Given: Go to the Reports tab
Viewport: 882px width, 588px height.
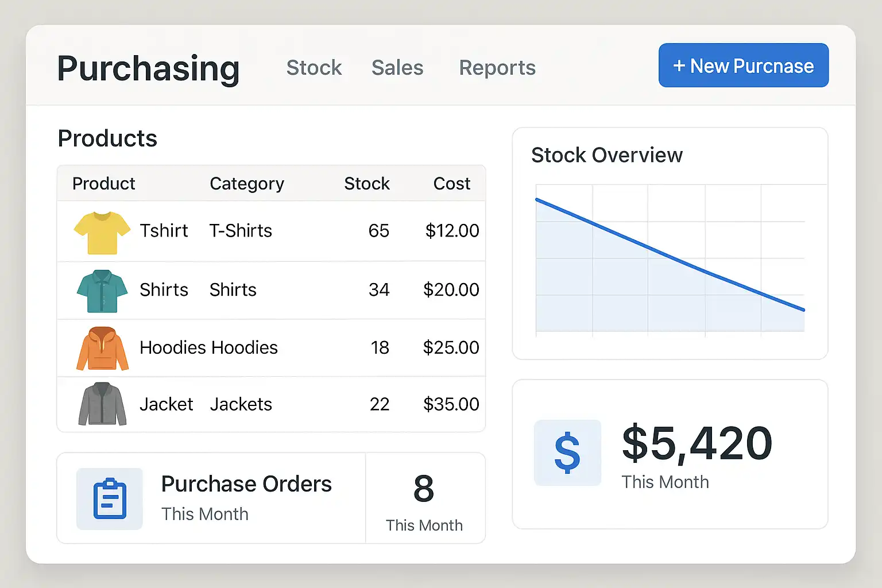Looking at the screenshot, I should point(497,68).
